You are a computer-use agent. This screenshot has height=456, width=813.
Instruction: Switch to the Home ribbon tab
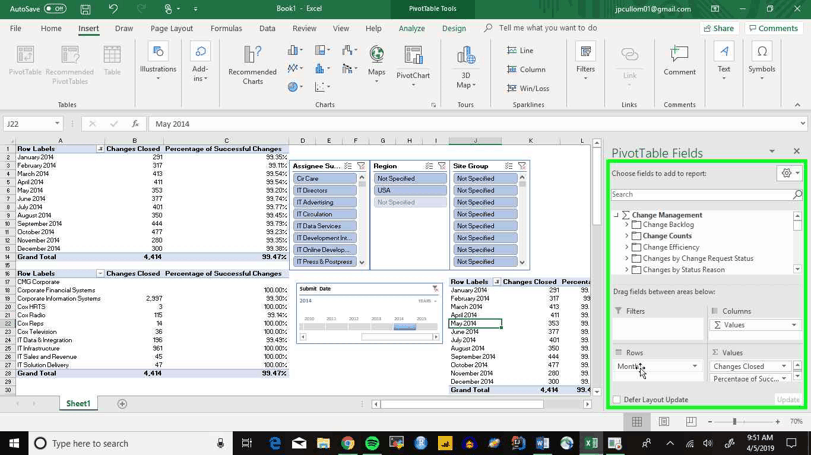tap(51, 29)
